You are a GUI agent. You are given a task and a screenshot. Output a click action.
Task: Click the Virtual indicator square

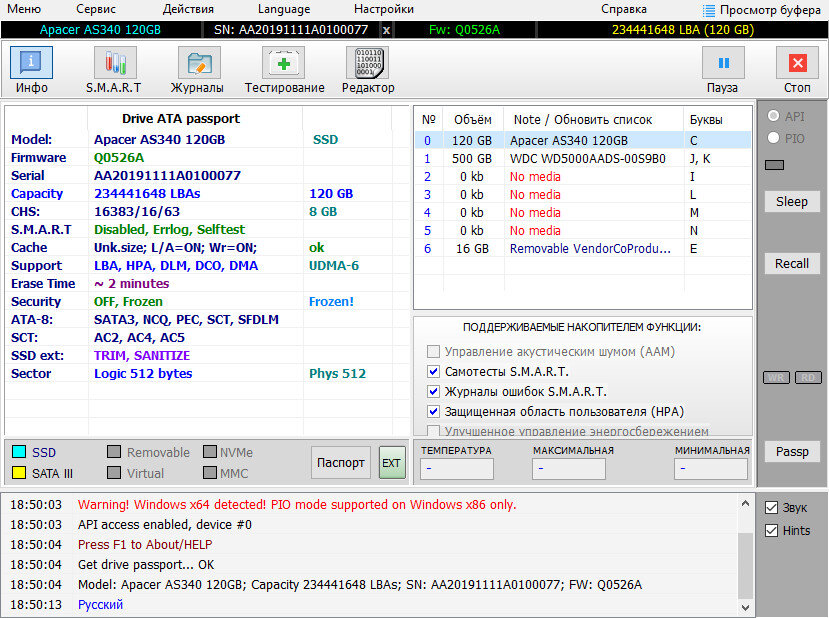point(114,473)
